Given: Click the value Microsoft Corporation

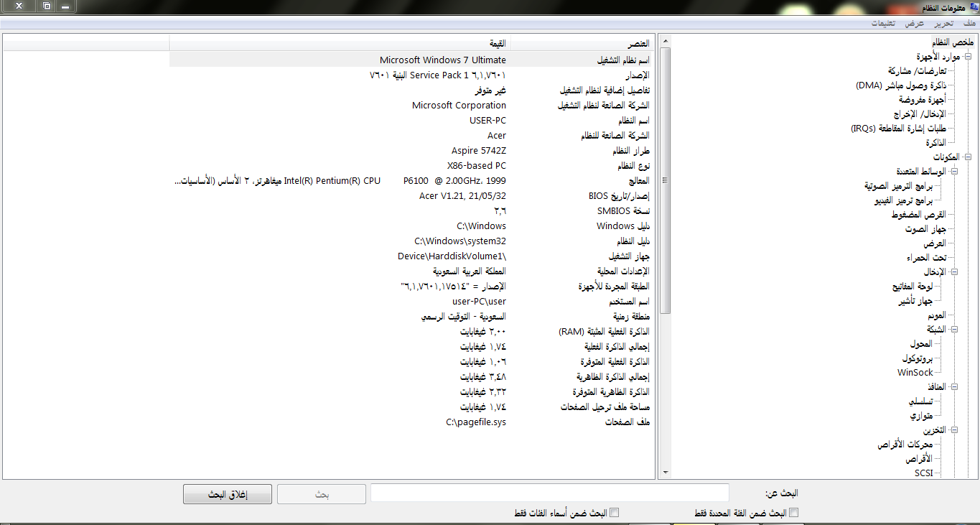Looking at the screenshot, I should 459,106.
